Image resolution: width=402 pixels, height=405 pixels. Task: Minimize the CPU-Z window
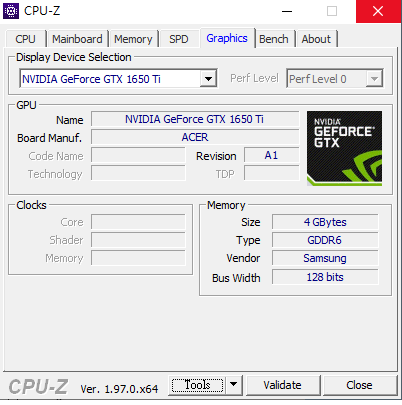pyautogui.click(x=287, y=11)
